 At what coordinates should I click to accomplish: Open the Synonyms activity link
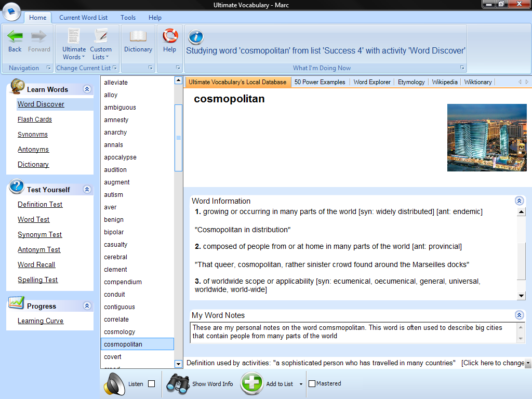33,135
